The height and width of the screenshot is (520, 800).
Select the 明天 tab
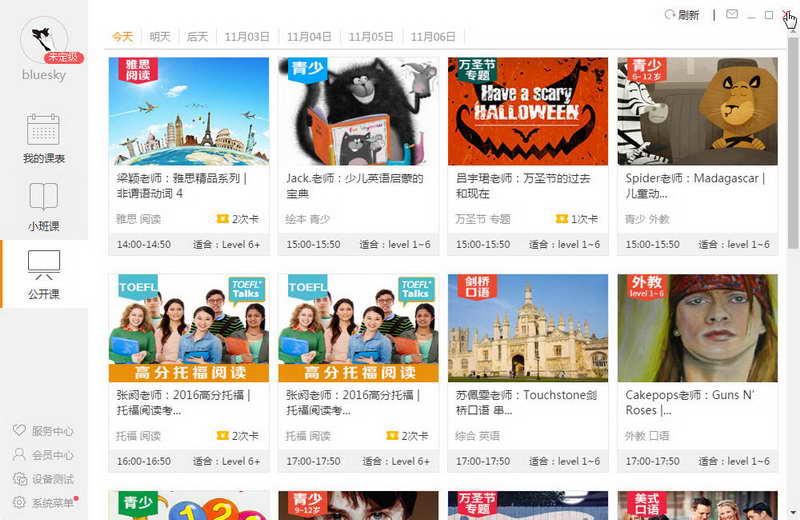(160, 37)
